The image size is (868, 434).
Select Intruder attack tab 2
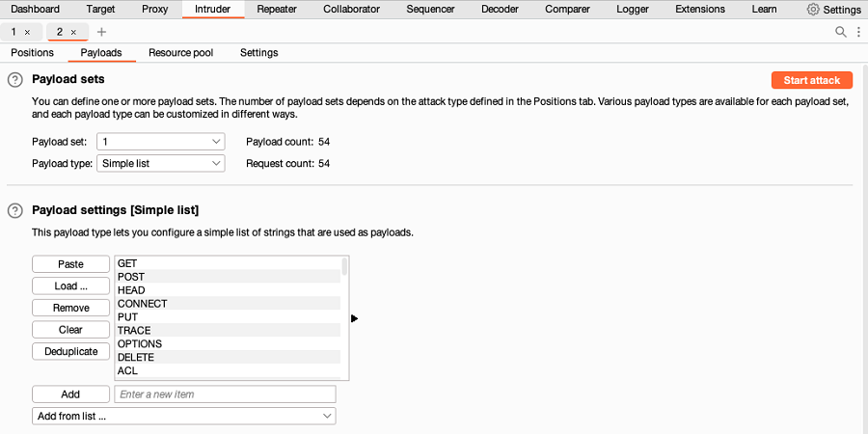60,32
